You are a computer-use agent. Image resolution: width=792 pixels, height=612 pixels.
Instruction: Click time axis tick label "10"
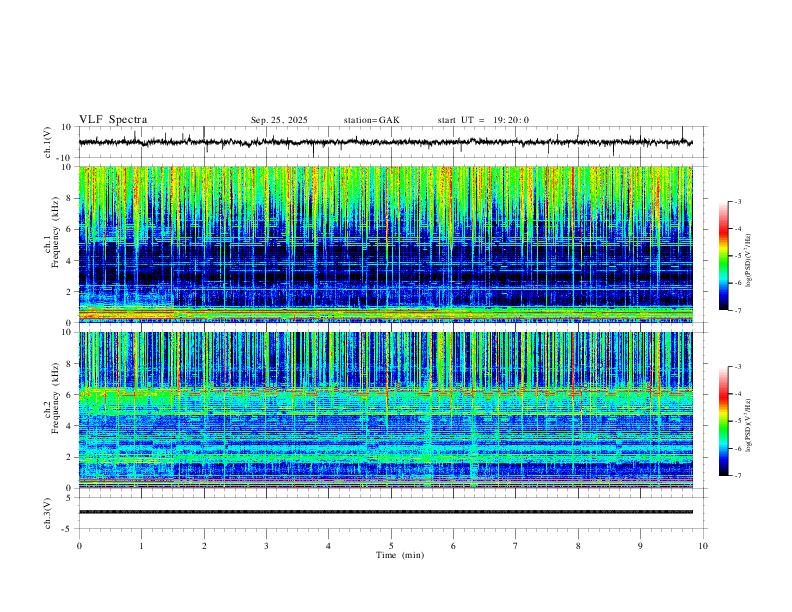coord(703,546)
